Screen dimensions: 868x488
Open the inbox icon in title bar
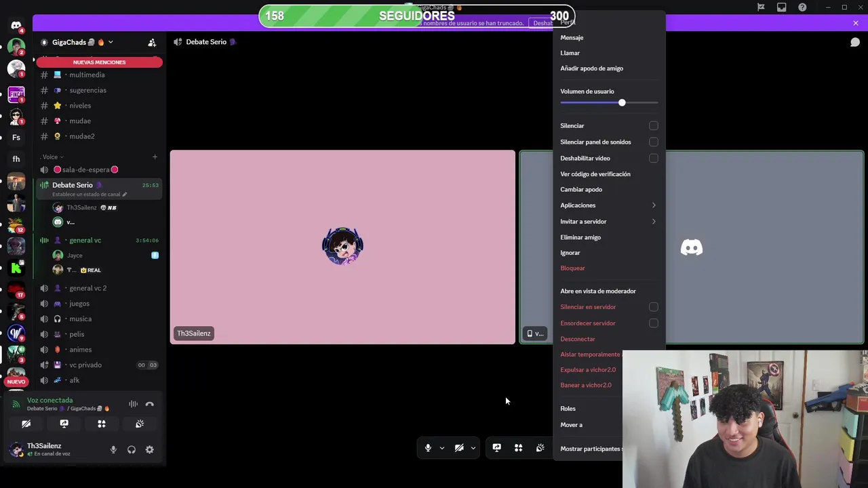[782, 7]
